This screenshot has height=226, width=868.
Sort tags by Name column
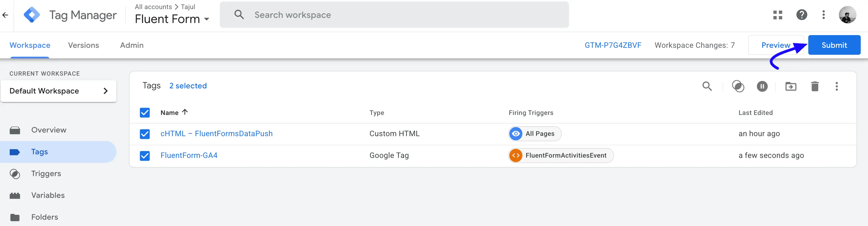tap(174, 112)
